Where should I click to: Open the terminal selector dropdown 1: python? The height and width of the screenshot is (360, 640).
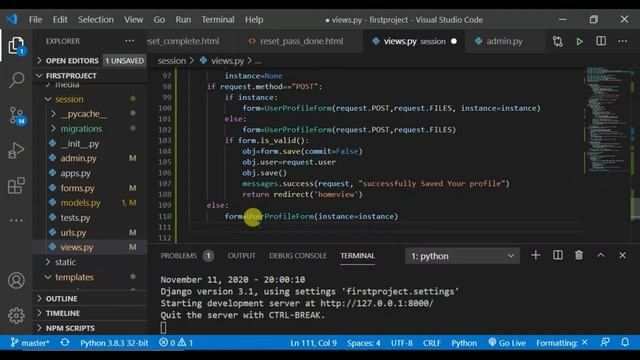(462, 256)
